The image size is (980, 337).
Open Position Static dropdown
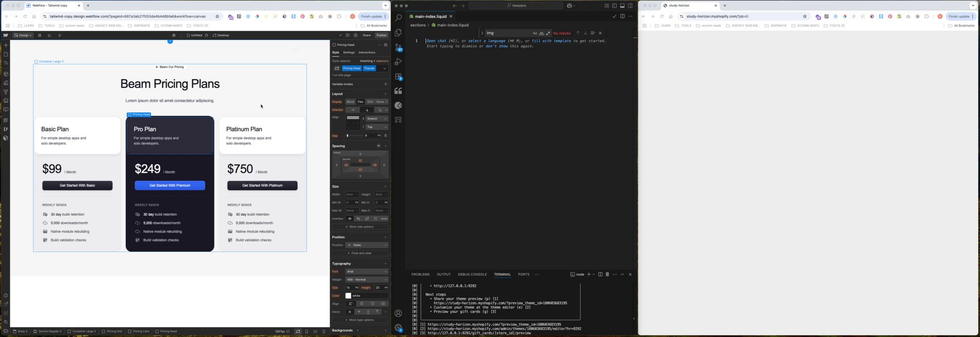tap(367, 245)
